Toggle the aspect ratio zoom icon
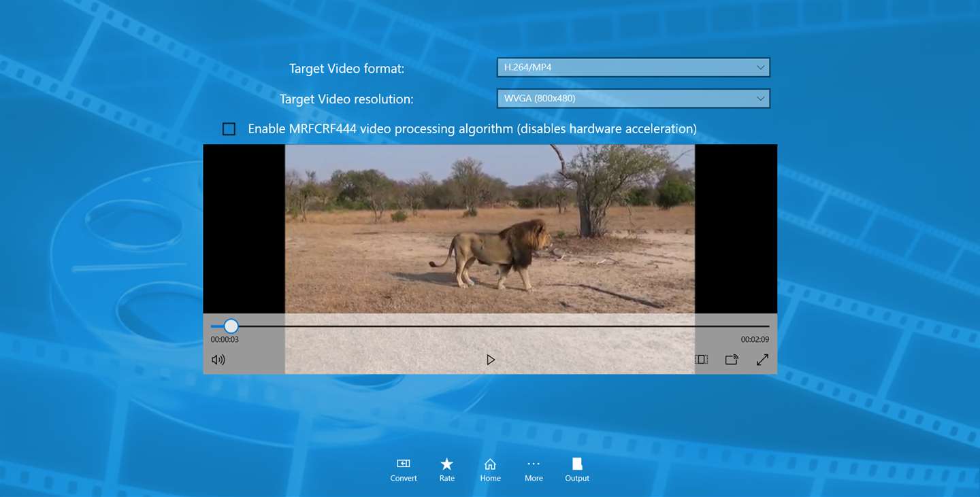The image size is (980, 497). [702, 360]
